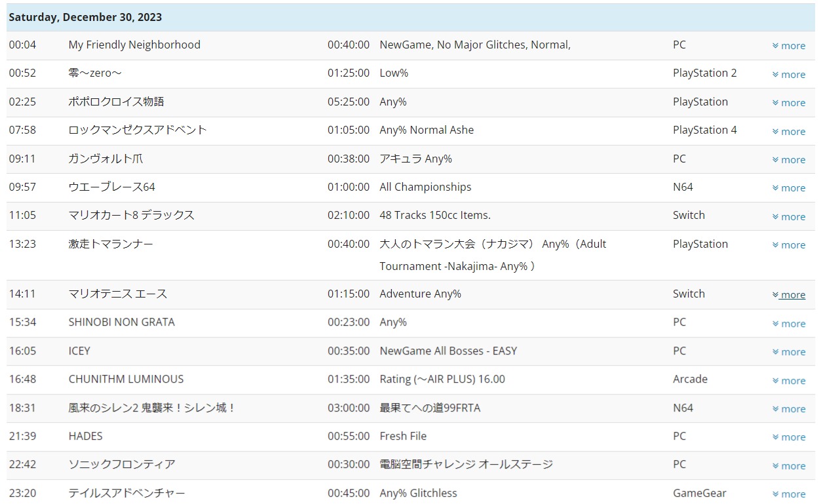Expand more for ロックマンゼクスアドベント row
Viewport: 823px width, 504px height.
(789, 131)
